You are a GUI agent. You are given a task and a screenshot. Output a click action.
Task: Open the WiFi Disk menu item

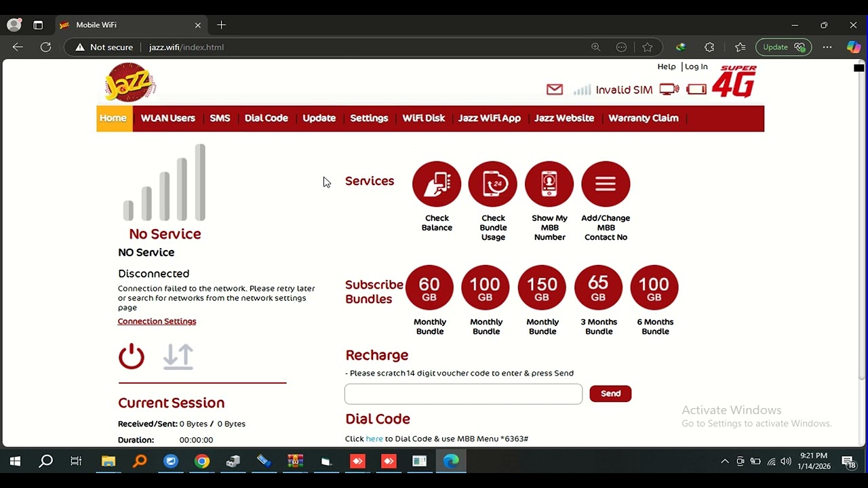423,118
